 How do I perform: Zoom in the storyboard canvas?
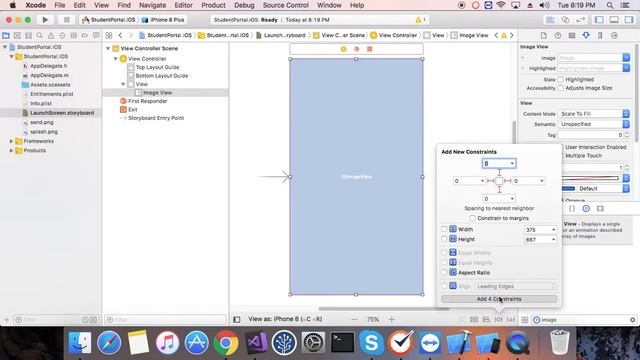coord(391,320)
